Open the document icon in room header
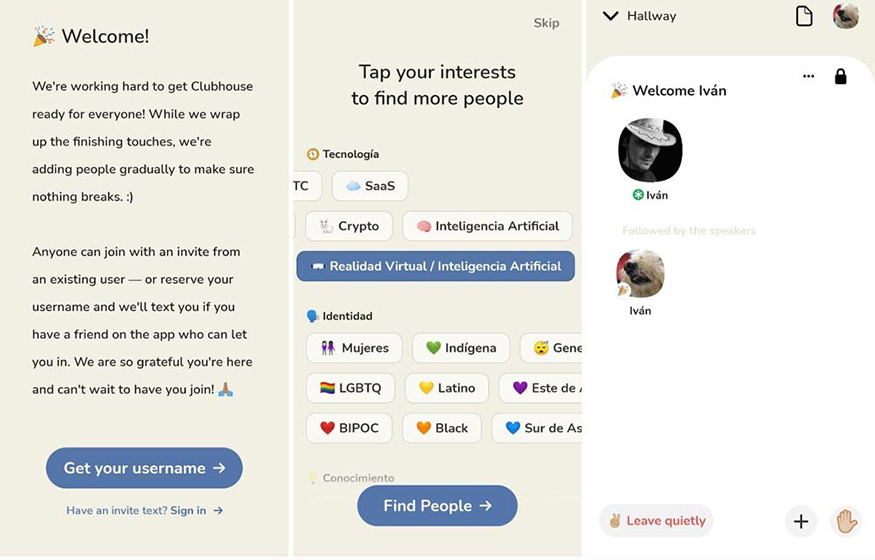 pyautogui.click(x=804, y=16)
